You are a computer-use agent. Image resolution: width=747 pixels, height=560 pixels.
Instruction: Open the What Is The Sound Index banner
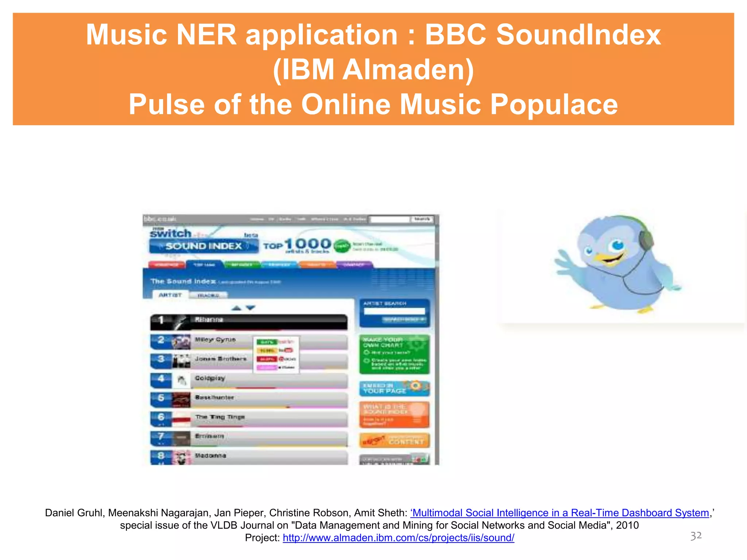coord(394,415)
